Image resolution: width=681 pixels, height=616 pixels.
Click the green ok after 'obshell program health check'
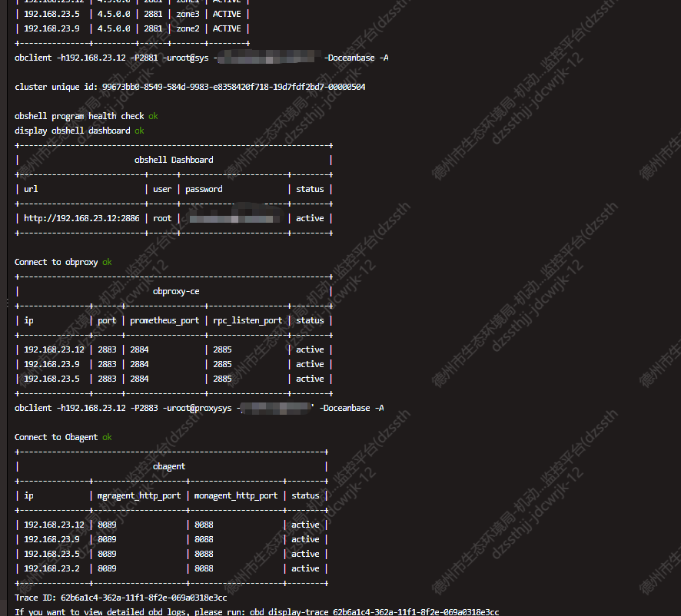click(x=153, y=116)
